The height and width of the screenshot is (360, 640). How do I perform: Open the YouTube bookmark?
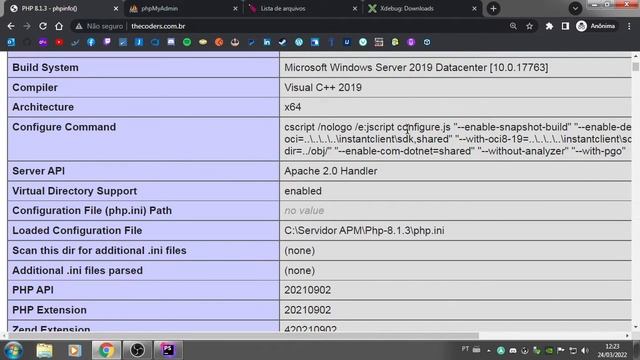pos(59,42)
